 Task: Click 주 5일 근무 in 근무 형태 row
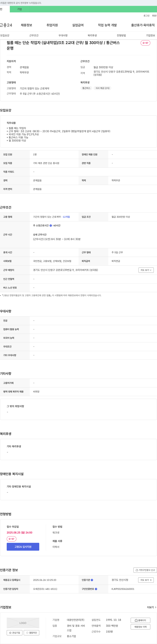tap(117, 252)
